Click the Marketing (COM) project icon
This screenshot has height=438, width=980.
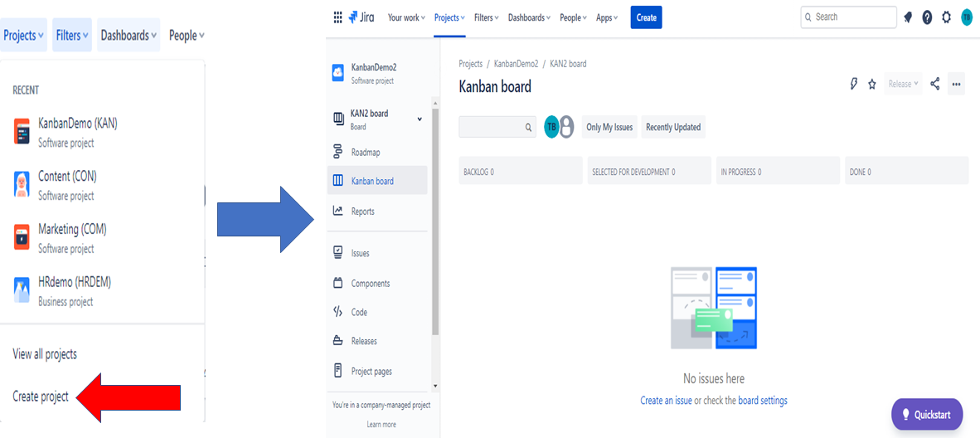pyautogui.click(x=22, y=237)
